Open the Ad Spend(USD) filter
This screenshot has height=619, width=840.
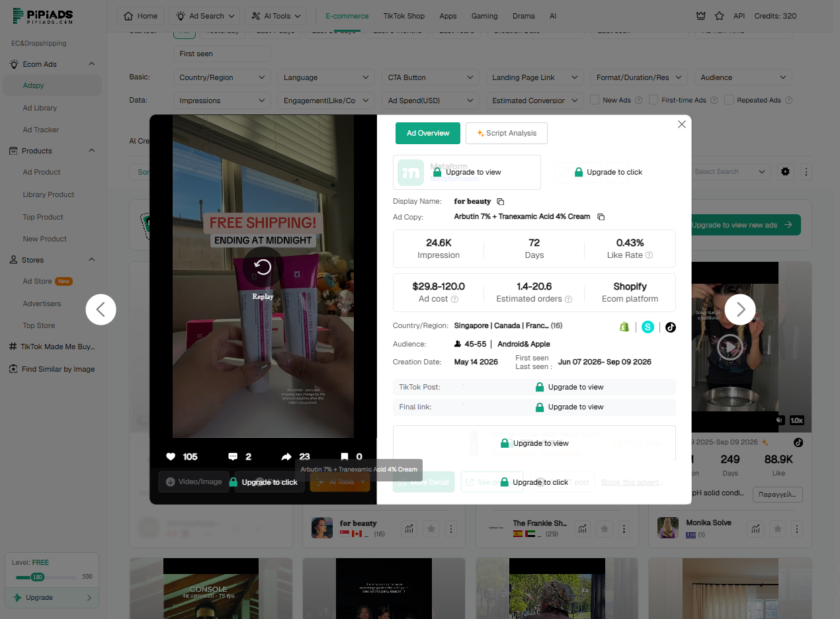[x=431, y=101]
